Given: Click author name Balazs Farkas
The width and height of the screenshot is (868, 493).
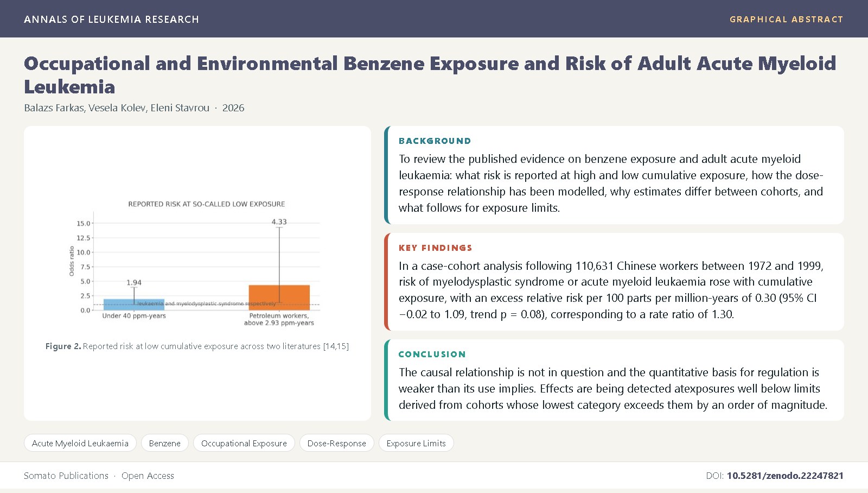Looking at the screenshot, I should click(54, 108).
